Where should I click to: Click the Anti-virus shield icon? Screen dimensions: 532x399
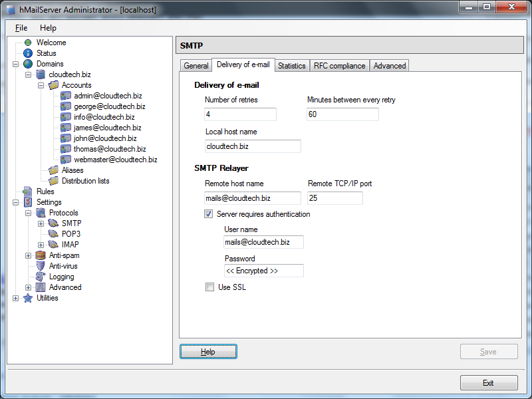[x=41, y=266]
